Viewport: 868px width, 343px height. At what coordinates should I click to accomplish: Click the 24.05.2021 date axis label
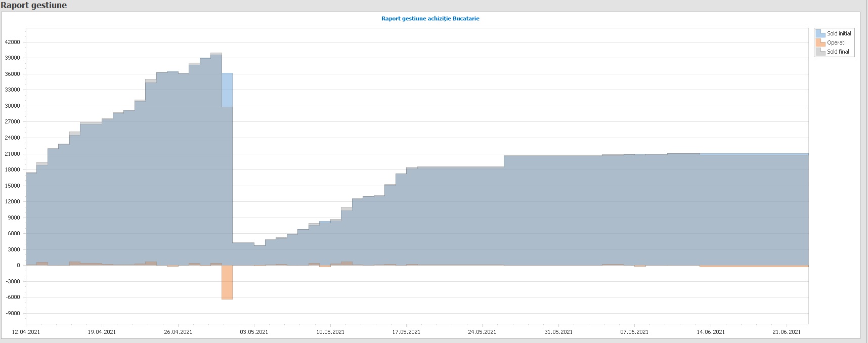point(482,332)
